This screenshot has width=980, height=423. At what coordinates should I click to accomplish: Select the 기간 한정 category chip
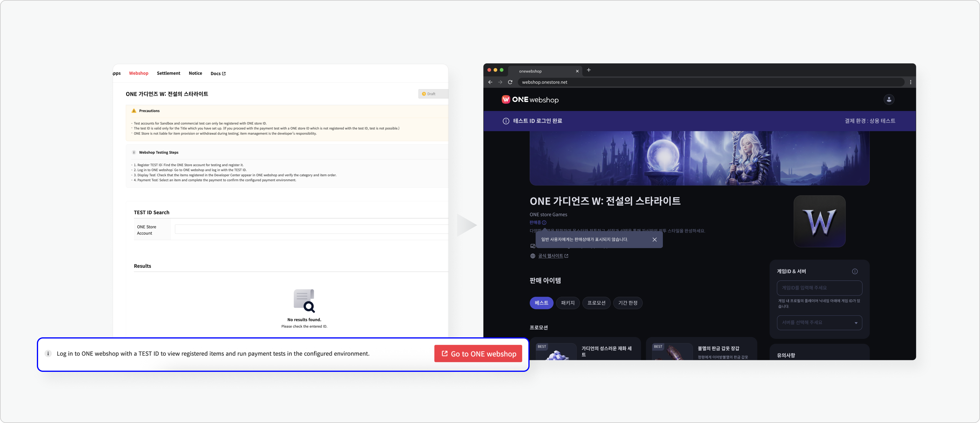[627, 303]
